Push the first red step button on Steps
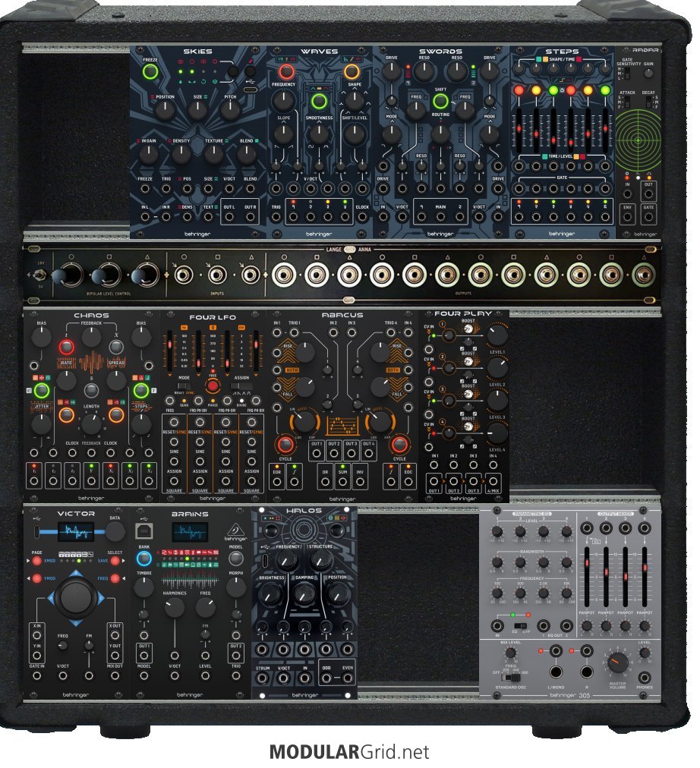 coord(519,90)
